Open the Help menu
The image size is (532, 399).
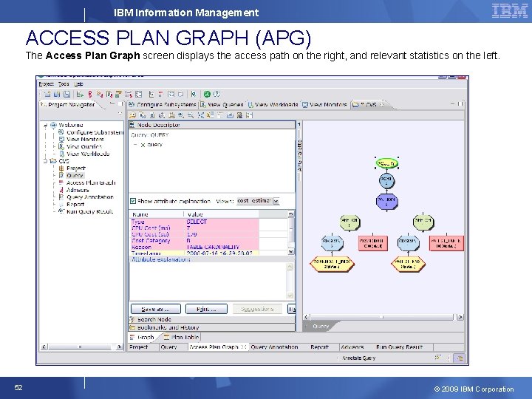79,83
